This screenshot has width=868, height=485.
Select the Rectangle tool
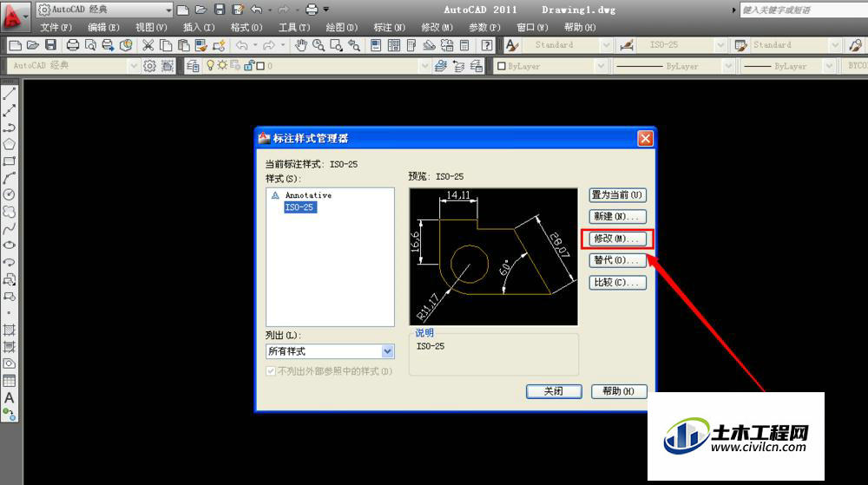coord(9,161)
